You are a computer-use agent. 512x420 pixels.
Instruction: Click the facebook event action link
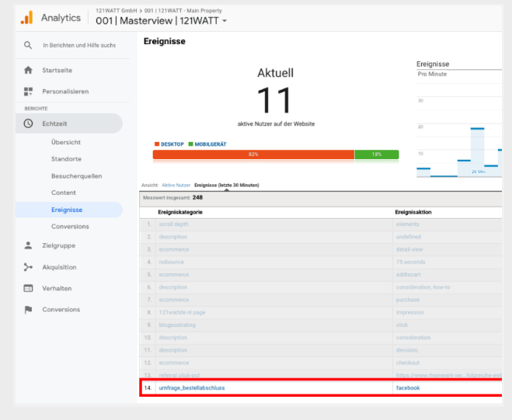point(407,387)
